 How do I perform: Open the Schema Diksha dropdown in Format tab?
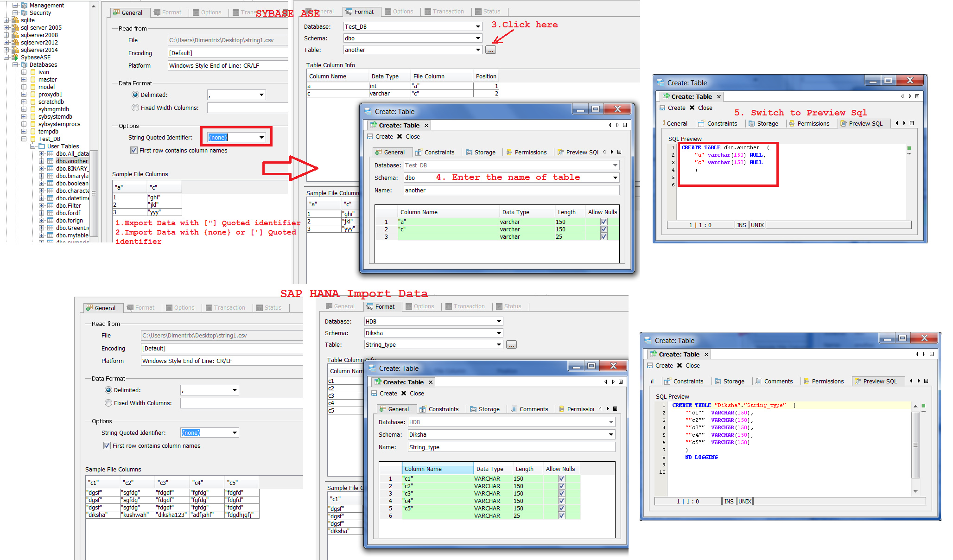pyautogui.click(x=499, y=333)
